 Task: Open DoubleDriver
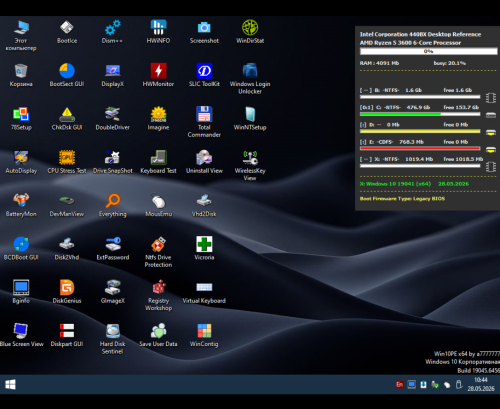click(112, 119)
